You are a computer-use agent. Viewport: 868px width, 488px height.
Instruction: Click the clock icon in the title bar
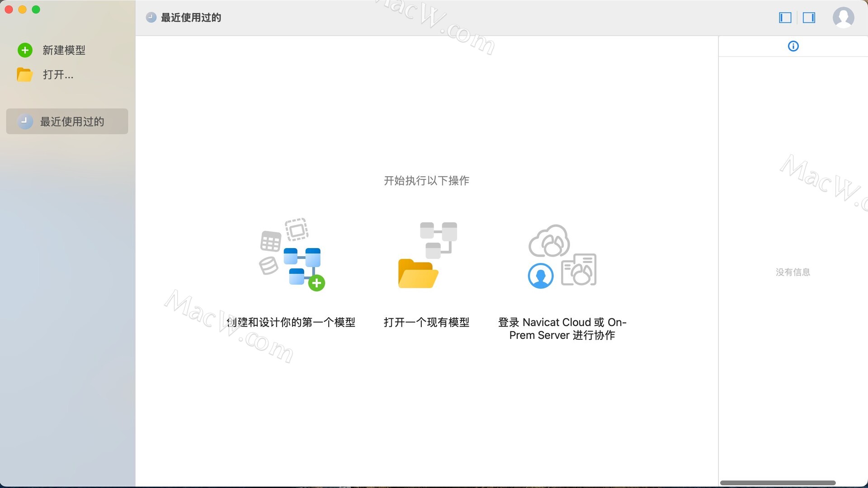pyautogui.click(x=151, y=18)
